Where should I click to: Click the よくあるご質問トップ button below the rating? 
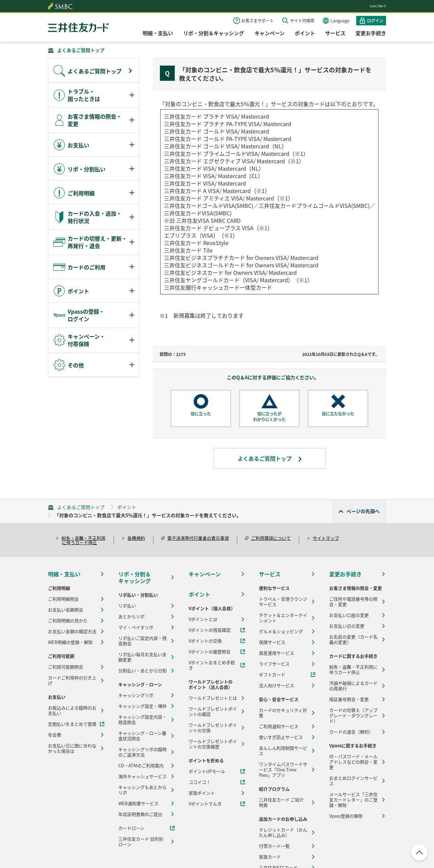269,458
